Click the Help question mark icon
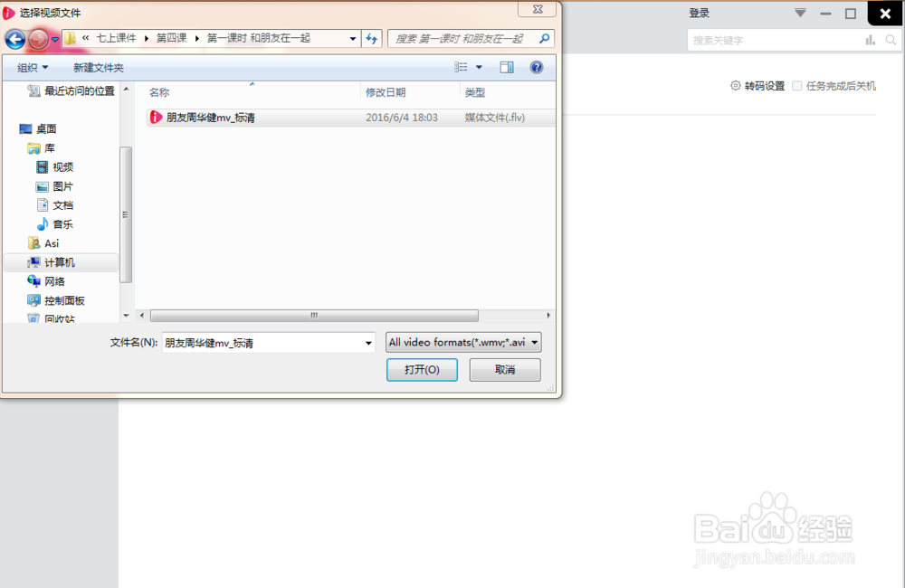 (537, 67)
